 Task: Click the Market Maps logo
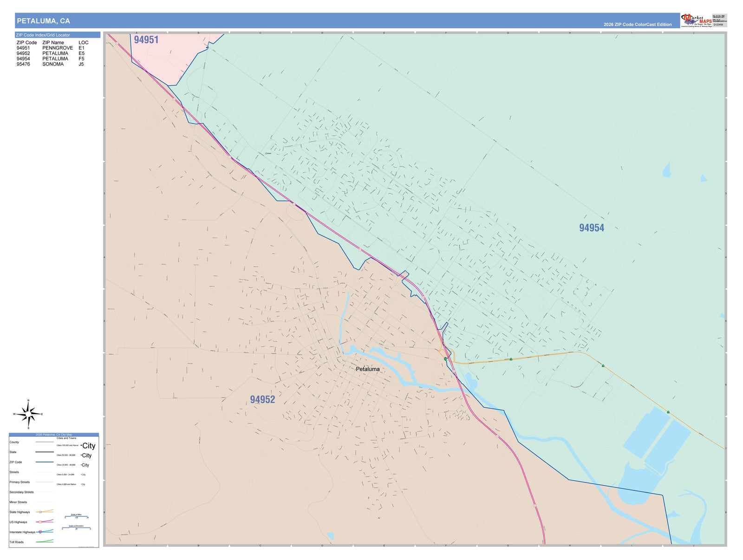coord(696,21)
